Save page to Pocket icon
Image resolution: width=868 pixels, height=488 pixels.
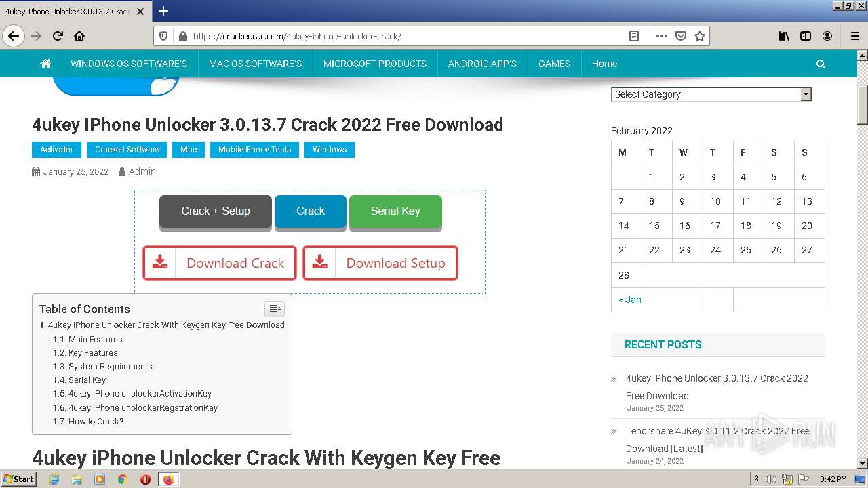681,36
